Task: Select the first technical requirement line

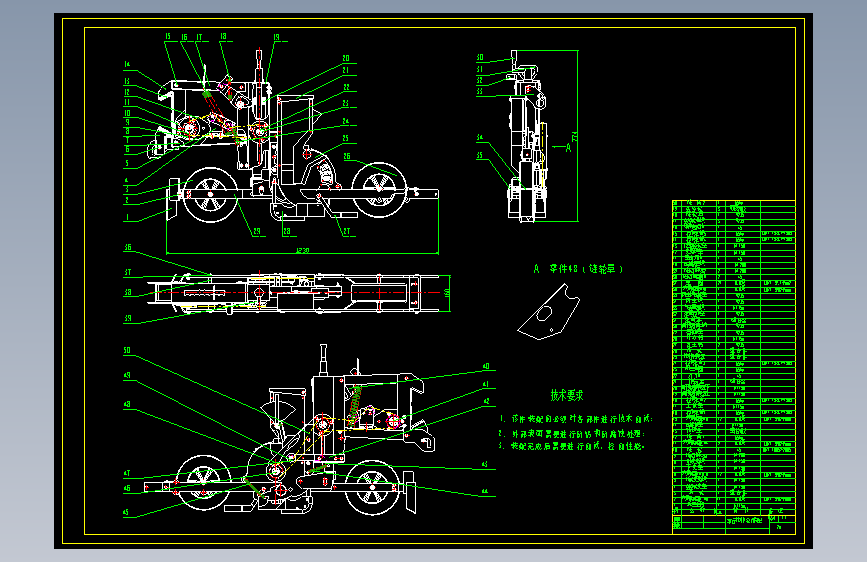Action: click(576, 419)
